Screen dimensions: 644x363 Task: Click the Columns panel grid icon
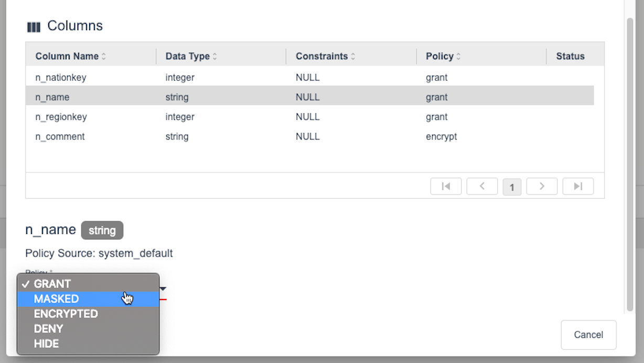click(x=34, y=25)
